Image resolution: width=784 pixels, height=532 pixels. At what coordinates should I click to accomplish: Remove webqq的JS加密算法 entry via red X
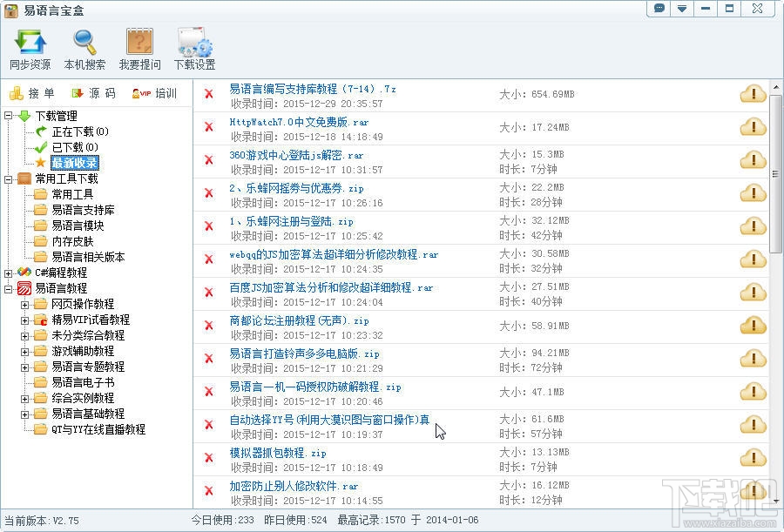(209, 259)
